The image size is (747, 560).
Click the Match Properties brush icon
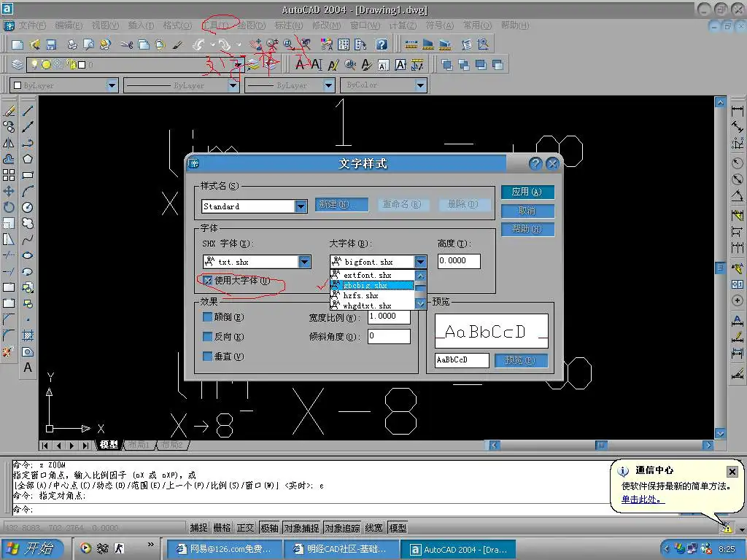[177, 44]
